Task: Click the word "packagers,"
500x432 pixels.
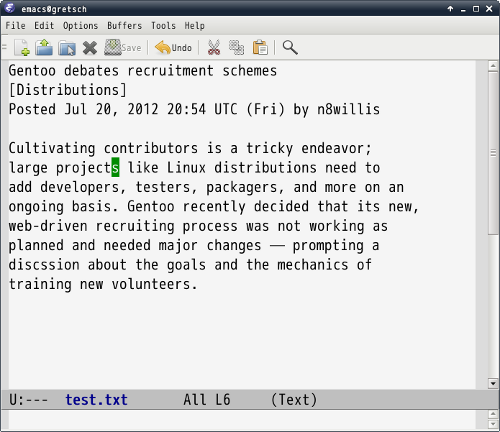Action: pos(245,187)
